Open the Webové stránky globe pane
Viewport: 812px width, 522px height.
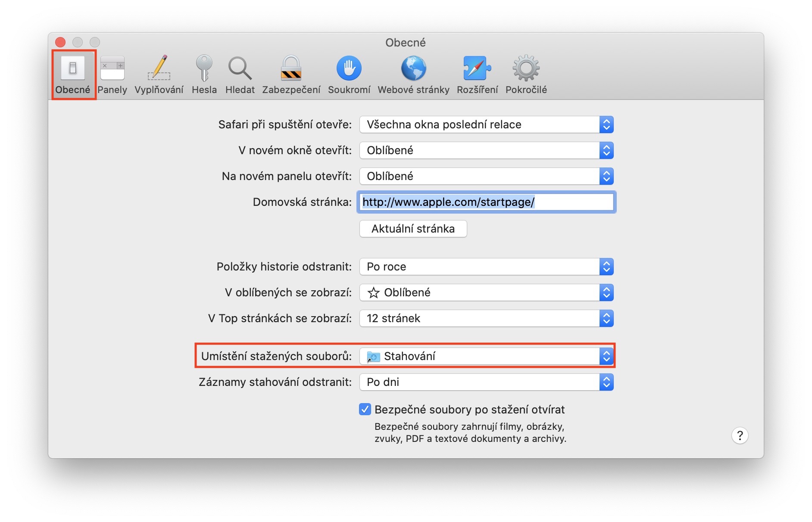(x=414, y=75)
